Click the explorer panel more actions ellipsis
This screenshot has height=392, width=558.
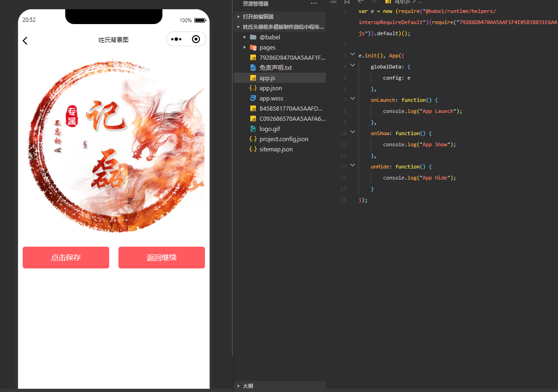pos(314,3)
